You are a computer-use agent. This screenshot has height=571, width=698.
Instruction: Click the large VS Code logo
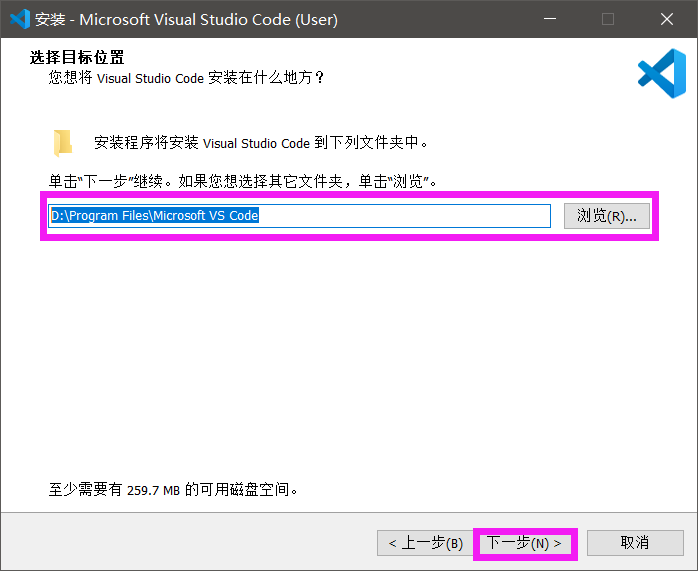[662, 73]
